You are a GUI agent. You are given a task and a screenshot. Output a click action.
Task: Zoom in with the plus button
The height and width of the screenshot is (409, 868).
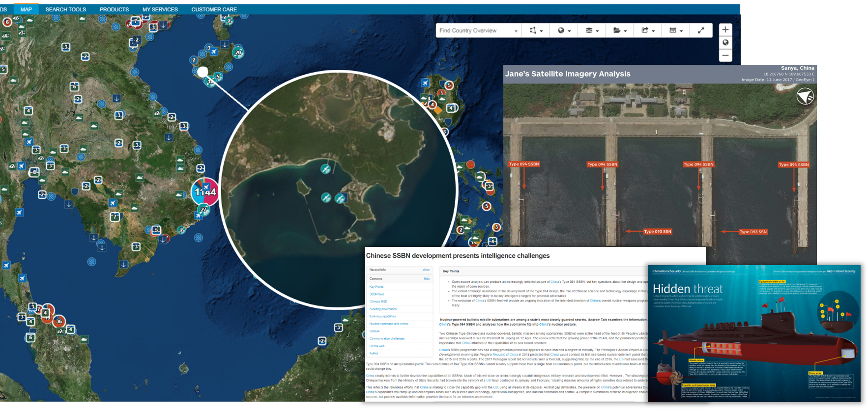(725, 29)
